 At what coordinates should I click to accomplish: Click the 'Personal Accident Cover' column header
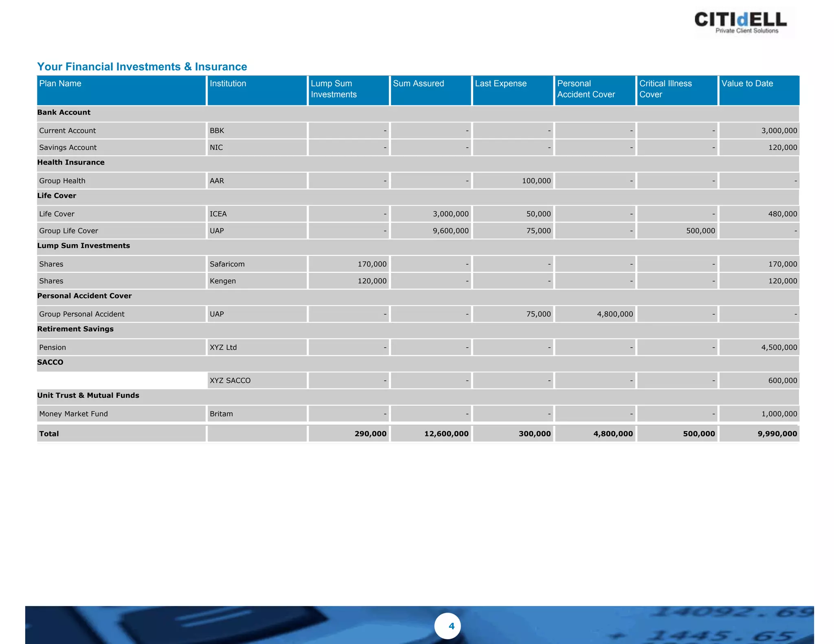pyautogui.click(x=595, y=90)
